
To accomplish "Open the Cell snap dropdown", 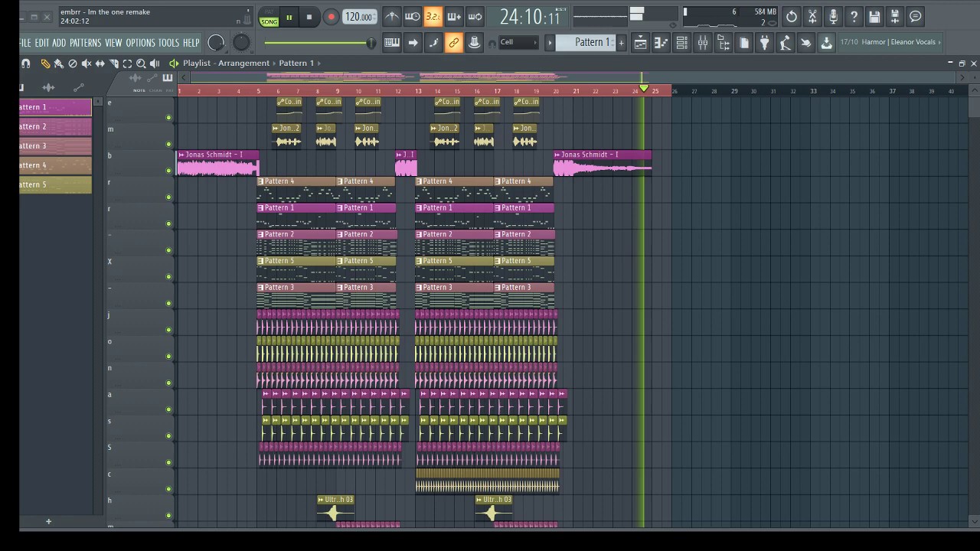I will [518, 42].
